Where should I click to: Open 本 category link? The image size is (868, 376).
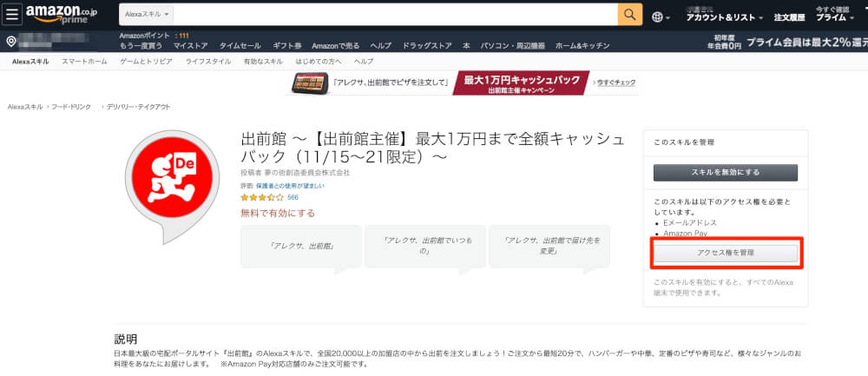click(x=466, y=45)
